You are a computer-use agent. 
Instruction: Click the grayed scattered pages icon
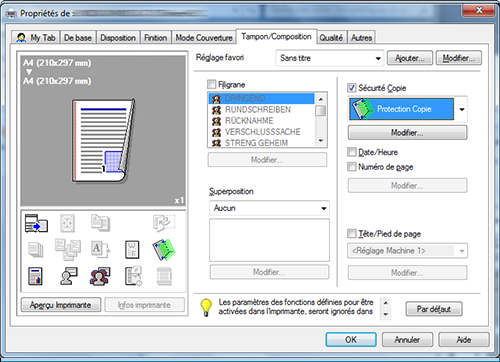coord(68,249)
